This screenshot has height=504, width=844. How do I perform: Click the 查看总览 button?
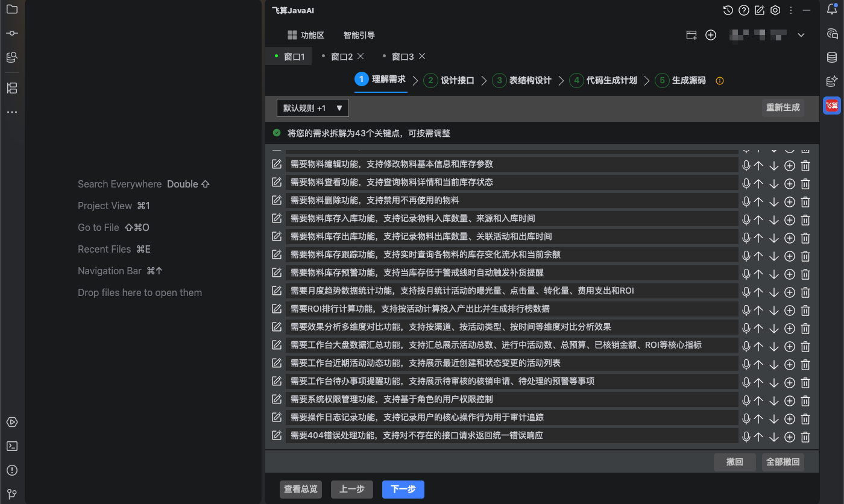pyautogui.click(x=301, y=490)
